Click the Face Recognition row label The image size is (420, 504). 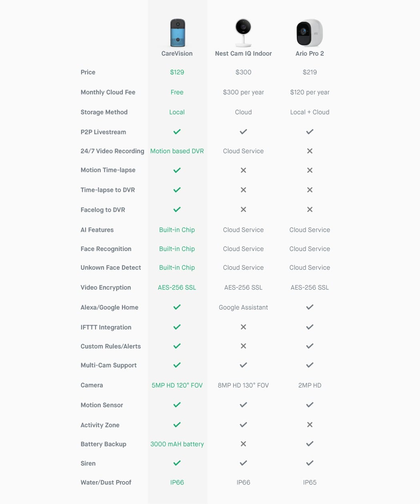106,249
